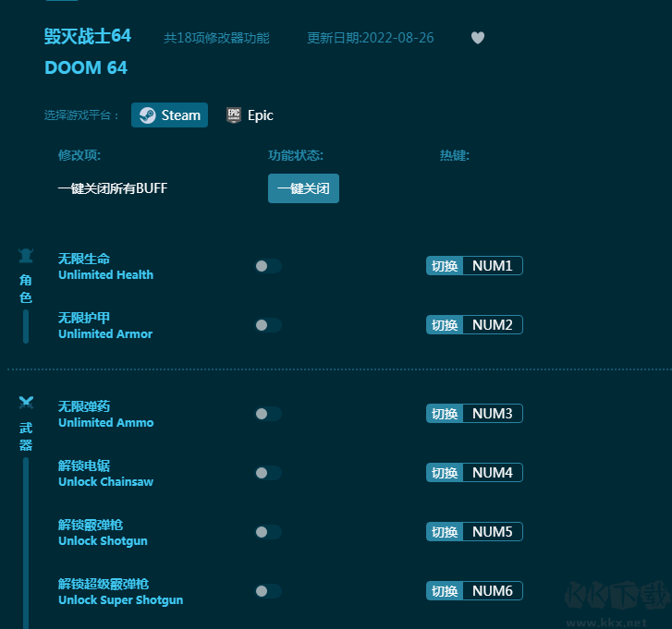Click the 武器 category label
Viewport: 672px width, 629px height.
pyautogui.click(x=26, y=436)
